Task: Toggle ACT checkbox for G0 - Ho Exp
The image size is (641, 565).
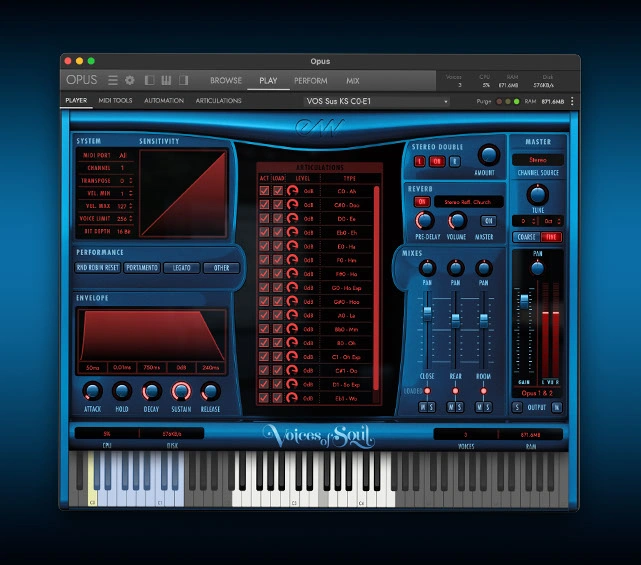Action: [x=264, y=287]
